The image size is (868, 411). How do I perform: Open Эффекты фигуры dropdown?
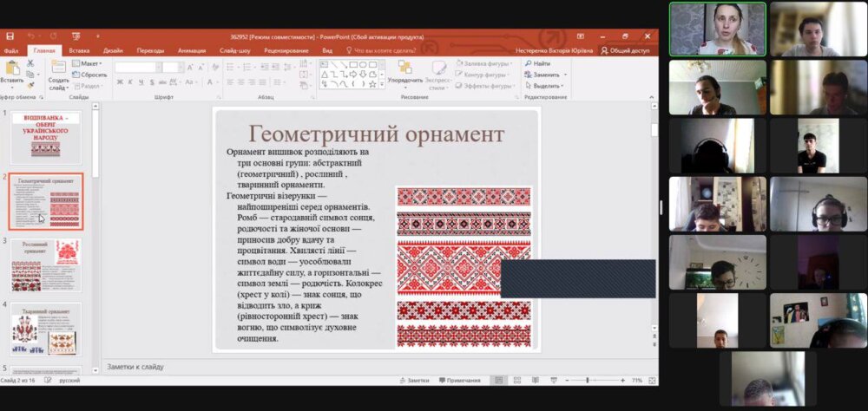[484, 86]
